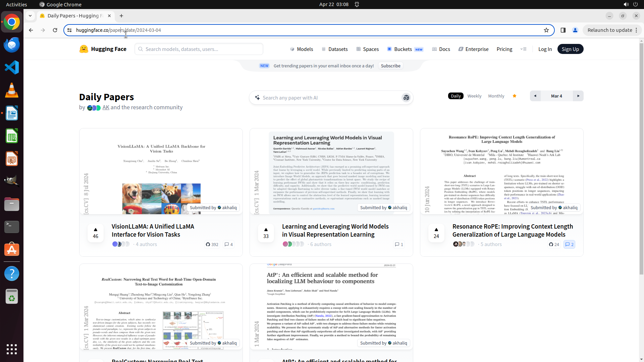644x362 pixels.
Task: Upvote the Resonance RoPE paper
Action: [436, 233]
